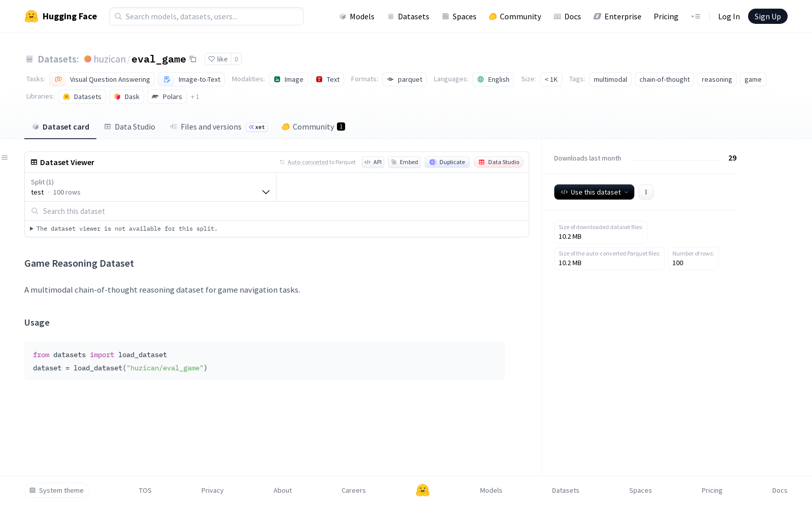Open the Image-to-Text task tag
The width and height of the screenshot is (812, 508).
(191, 79)
